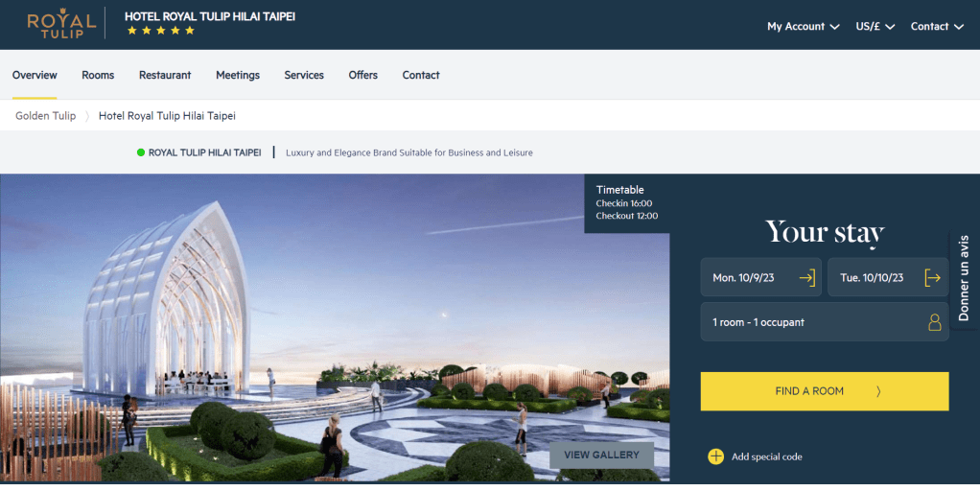Open the Donner un avis side tab
980x491 pixels.
click(x=965, y=279)
